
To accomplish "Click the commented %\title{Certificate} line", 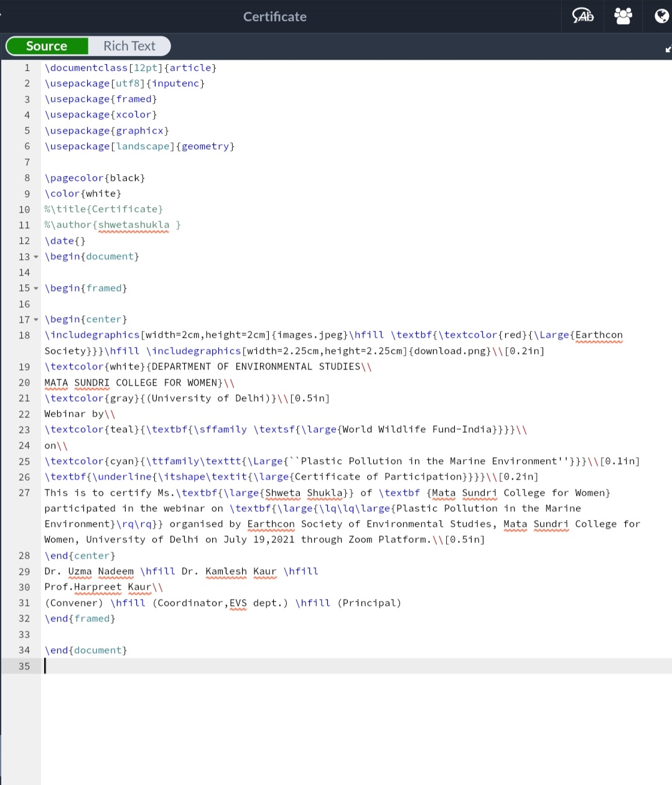I will coord(104,209).
